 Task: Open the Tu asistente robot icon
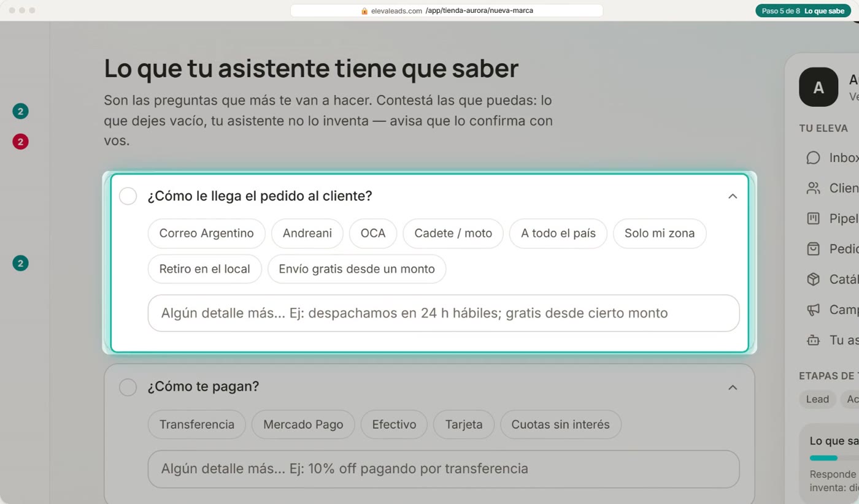click(813, 340)
